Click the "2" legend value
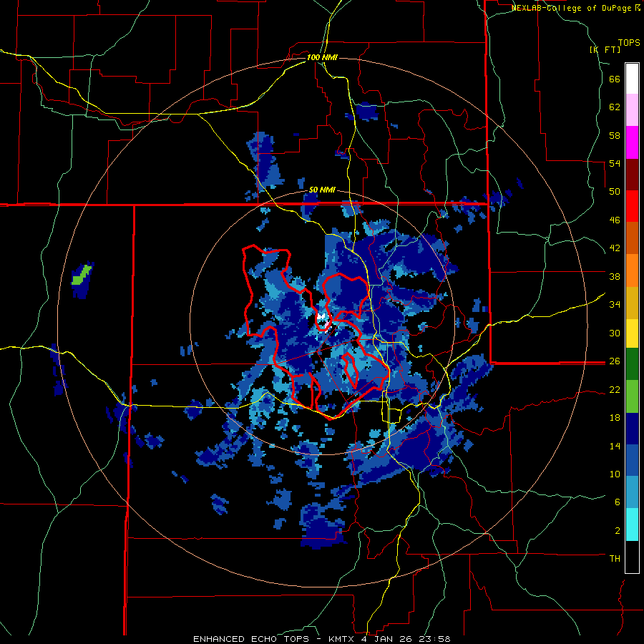The image size is (644, 644). 618,530
